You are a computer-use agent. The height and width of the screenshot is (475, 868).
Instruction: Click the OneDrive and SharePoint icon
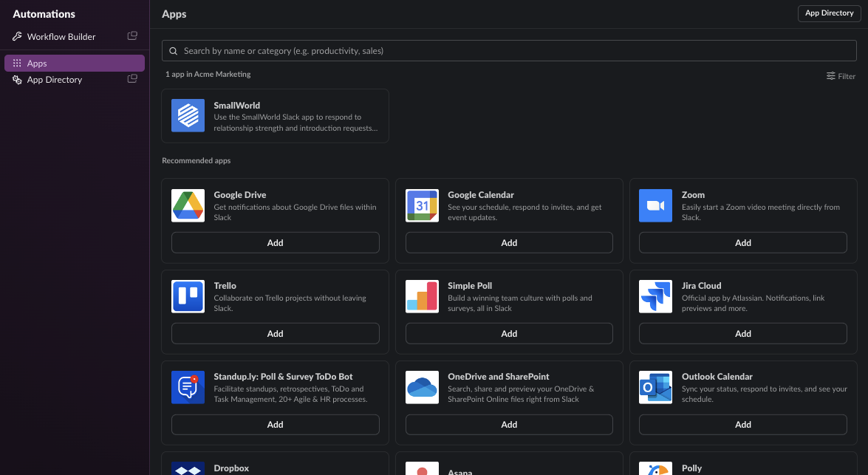point(422,387)
